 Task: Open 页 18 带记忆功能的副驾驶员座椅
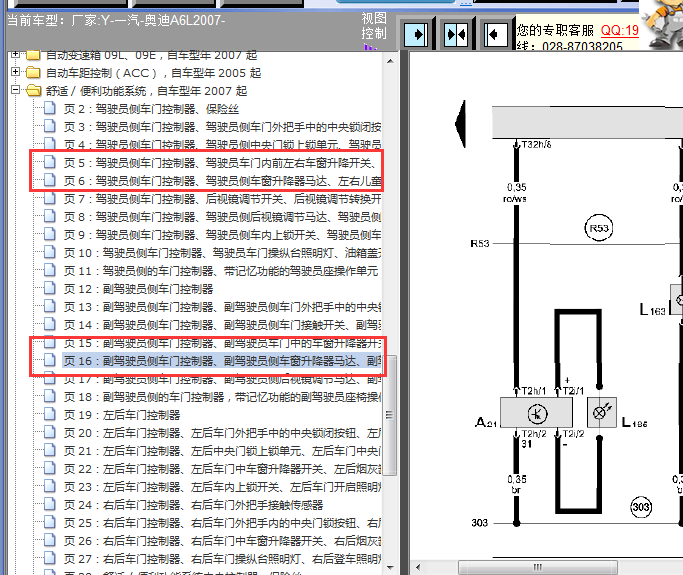(x=222, y=397)
